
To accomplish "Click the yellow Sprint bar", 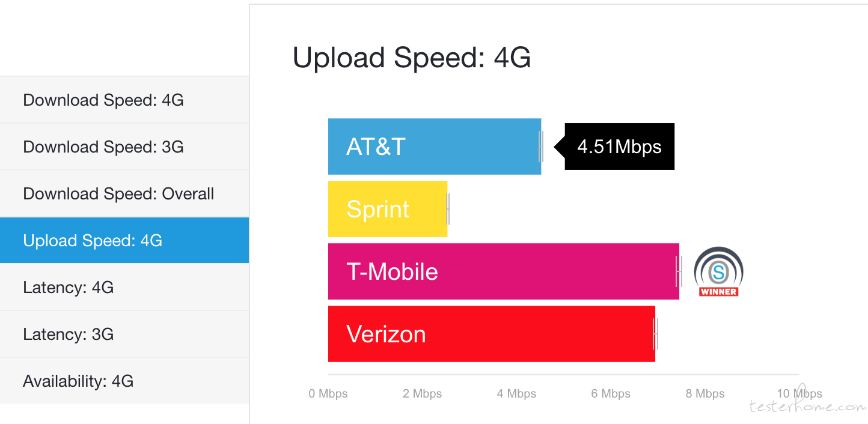I will pyautogui.click(x=388, y=209).
